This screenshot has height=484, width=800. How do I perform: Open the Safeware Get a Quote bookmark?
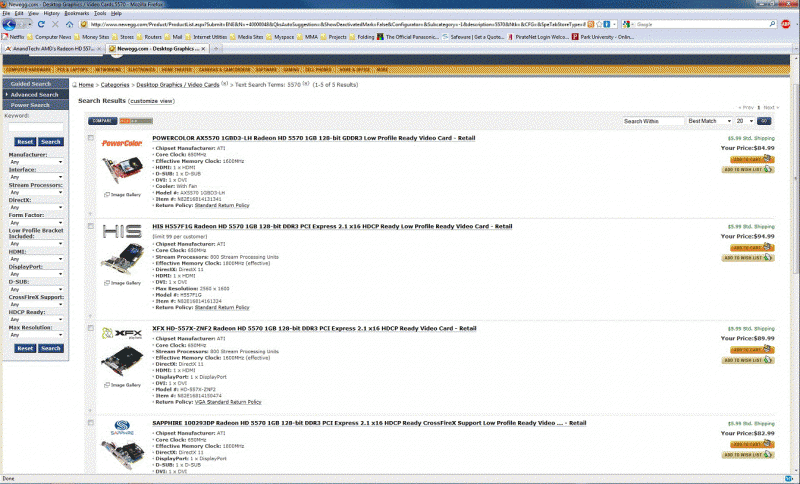(473, 37)
